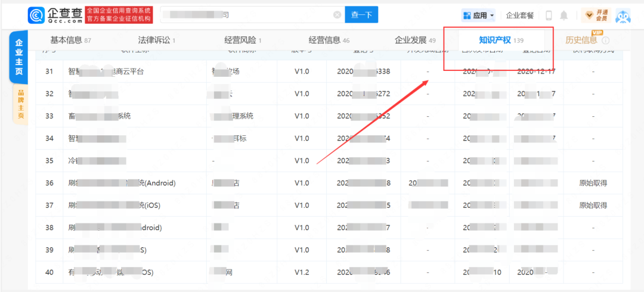
Task: Click row number 40 cell
Action: point(49,272)
